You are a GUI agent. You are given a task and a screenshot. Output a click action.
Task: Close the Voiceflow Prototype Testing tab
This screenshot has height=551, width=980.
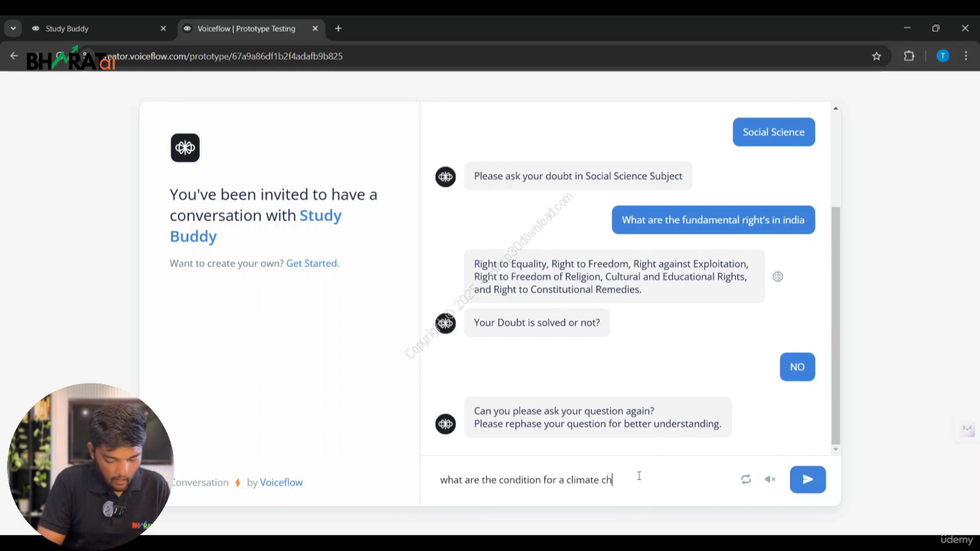(x=315, y=28)
